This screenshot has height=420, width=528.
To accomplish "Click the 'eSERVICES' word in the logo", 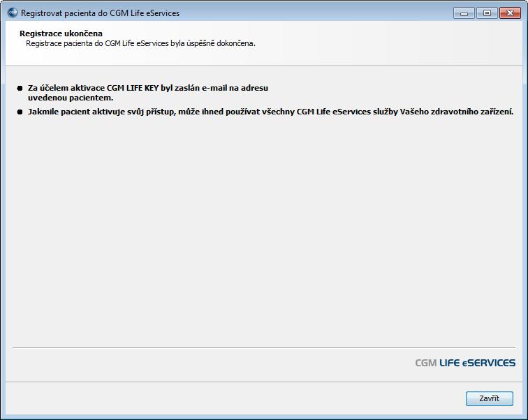I will (x=489, y=363).
